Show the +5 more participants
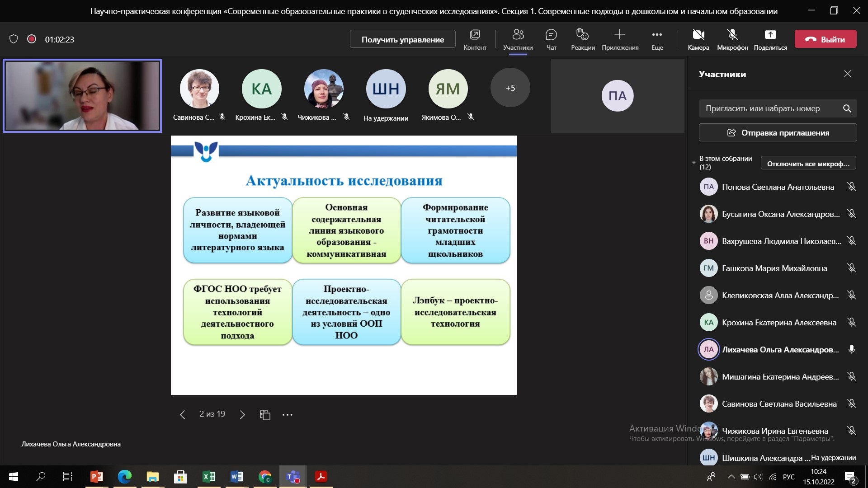 click(x=510, y=88)
